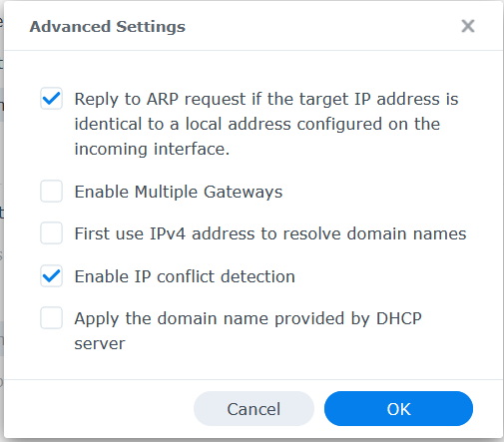Click the identical to a local address text line

point(257,124)
